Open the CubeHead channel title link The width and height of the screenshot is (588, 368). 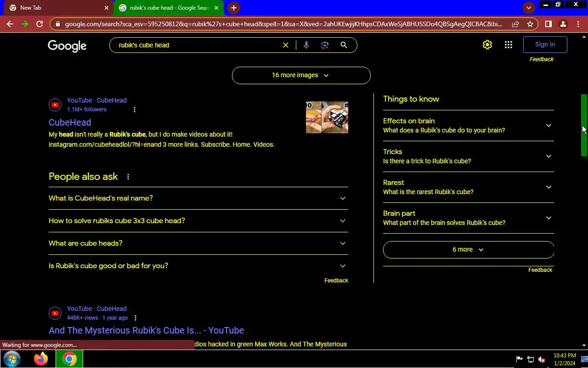pyautogui.click(x=70, y=122)
